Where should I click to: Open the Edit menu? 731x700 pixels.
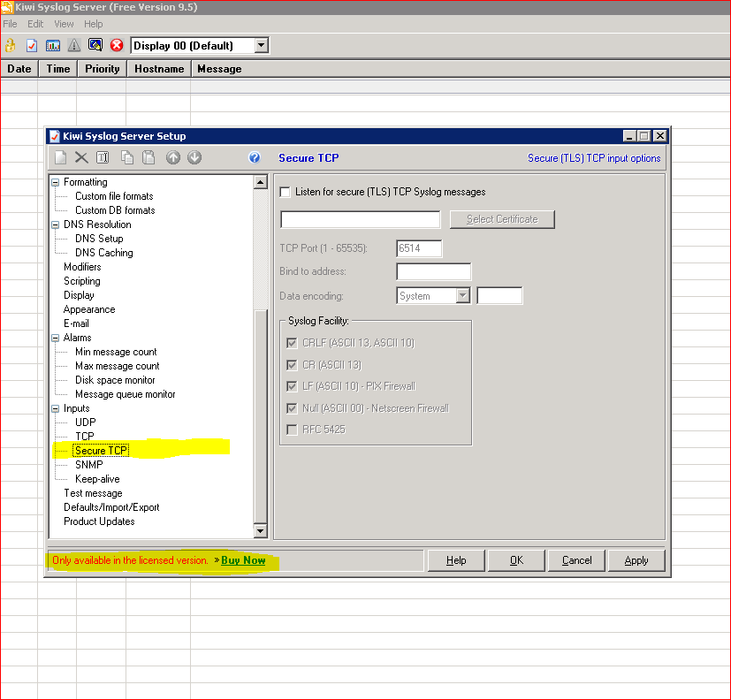coord(35,24)
